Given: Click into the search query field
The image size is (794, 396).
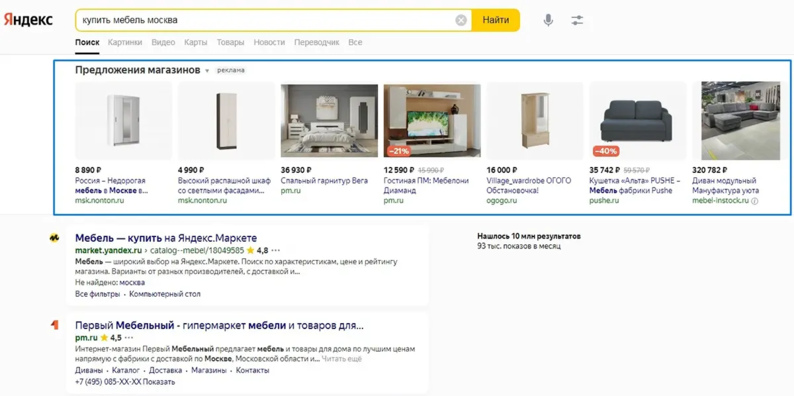Looking at the screenshot, I should point(266,20).
